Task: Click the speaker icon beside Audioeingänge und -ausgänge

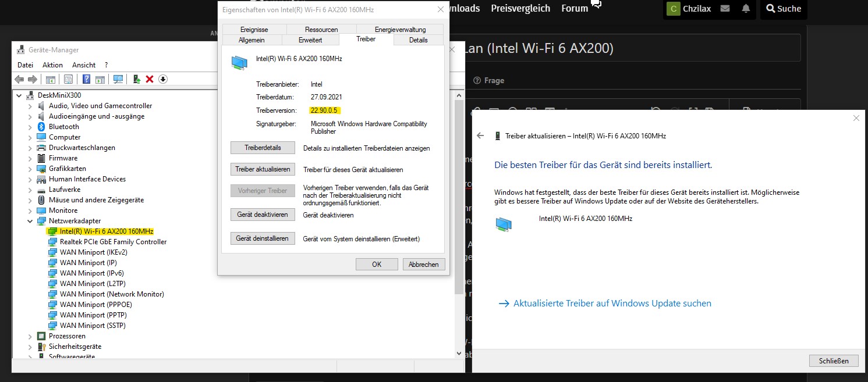Action: 41,116
